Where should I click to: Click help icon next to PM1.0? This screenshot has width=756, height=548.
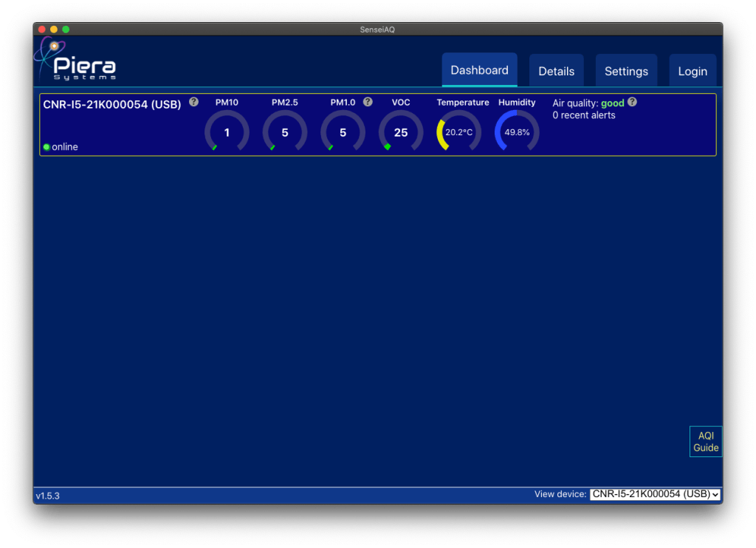[368, 102]
